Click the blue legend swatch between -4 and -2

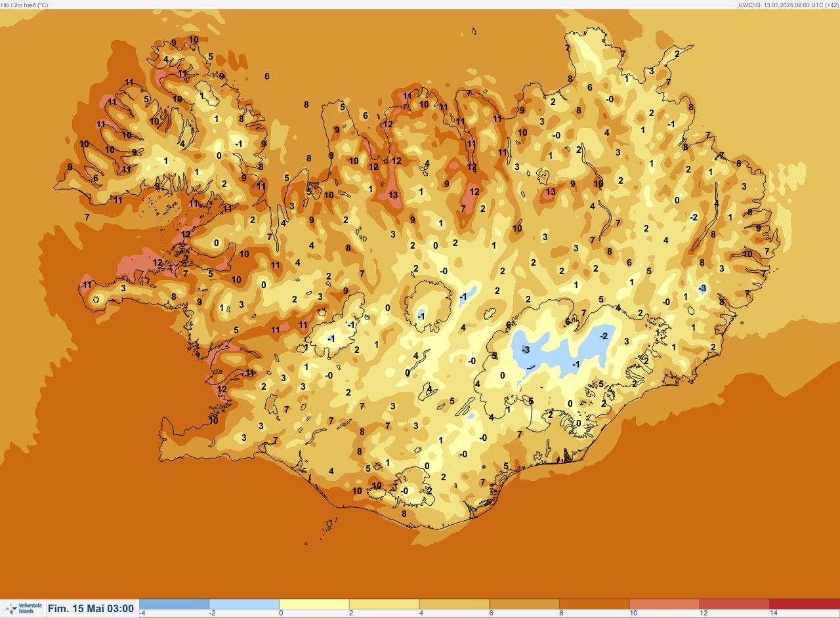coord(174,604)
